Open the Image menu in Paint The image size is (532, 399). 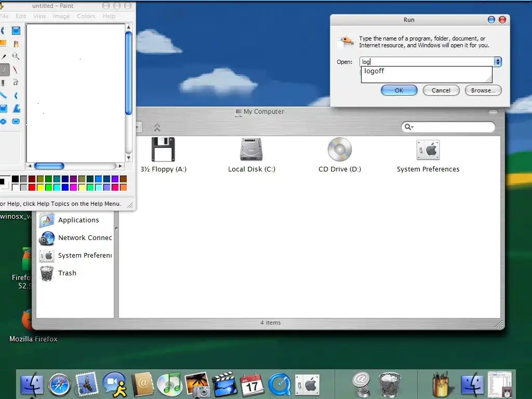pyautogui.click(x=61, y=16)
